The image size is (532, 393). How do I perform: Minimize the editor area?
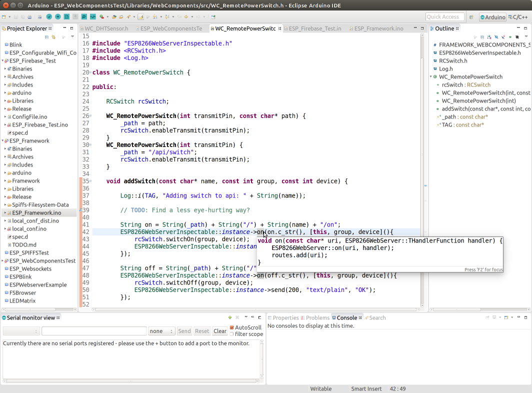click(x=415, y=28)
